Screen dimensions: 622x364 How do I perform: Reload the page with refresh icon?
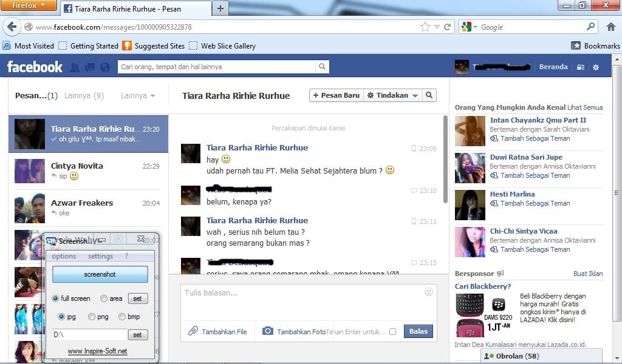coord(448,27)
